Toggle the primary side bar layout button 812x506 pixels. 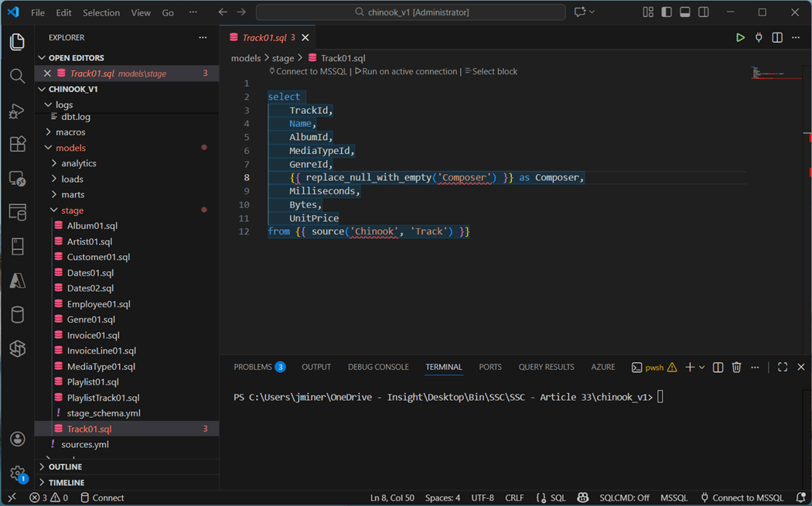(667, 12)
